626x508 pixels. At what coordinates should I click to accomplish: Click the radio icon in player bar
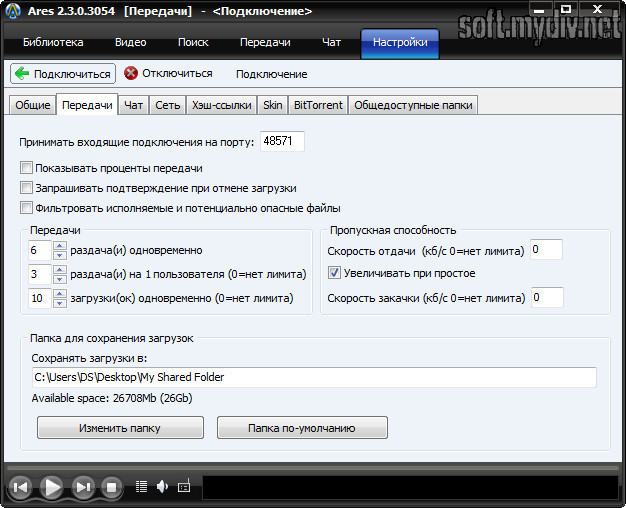184,486
